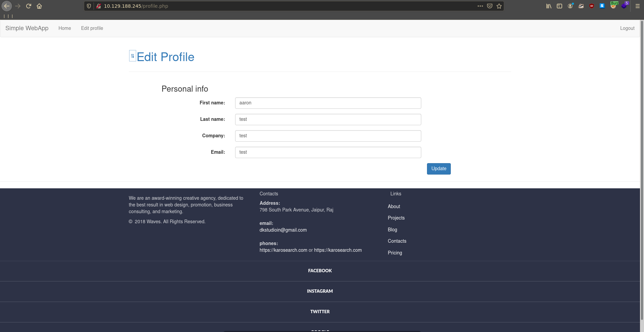Screen dimensions: 644x332
Task: Open the Privacy Badger extension
Action: (x=581, y=6)
